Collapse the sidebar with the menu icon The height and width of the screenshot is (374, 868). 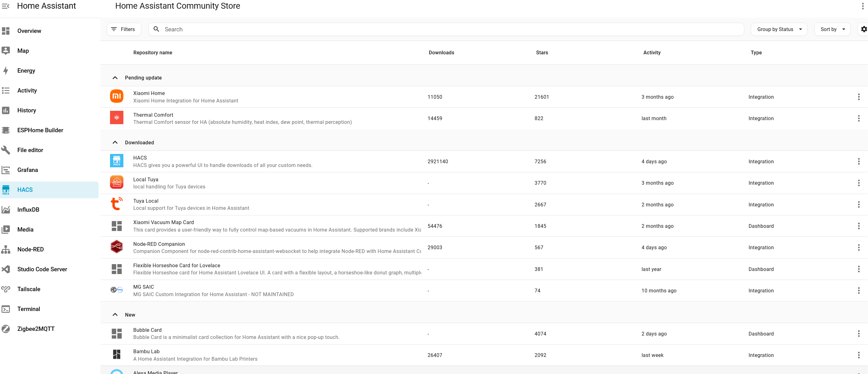click(6, 6)
